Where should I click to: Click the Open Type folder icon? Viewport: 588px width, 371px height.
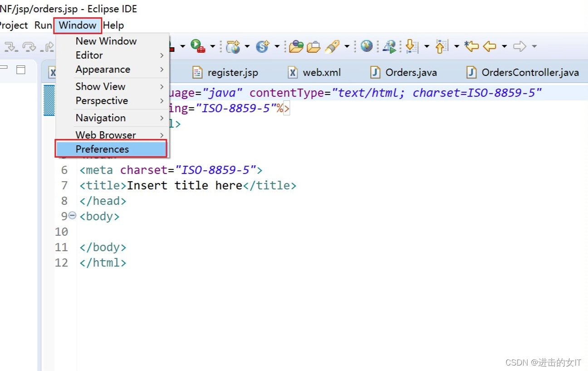tap(296, 46)
